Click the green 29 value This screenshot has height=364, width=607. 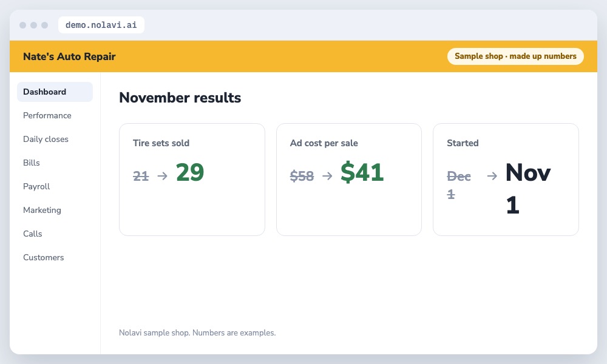[x=189, y=172]
